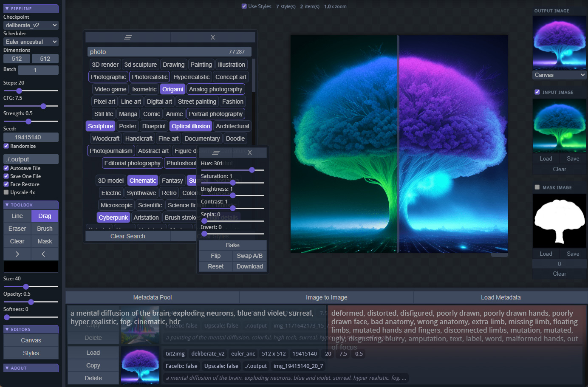Click the mask image thumbnail
This screenshot has width=588, height=387.
[559, 221]
